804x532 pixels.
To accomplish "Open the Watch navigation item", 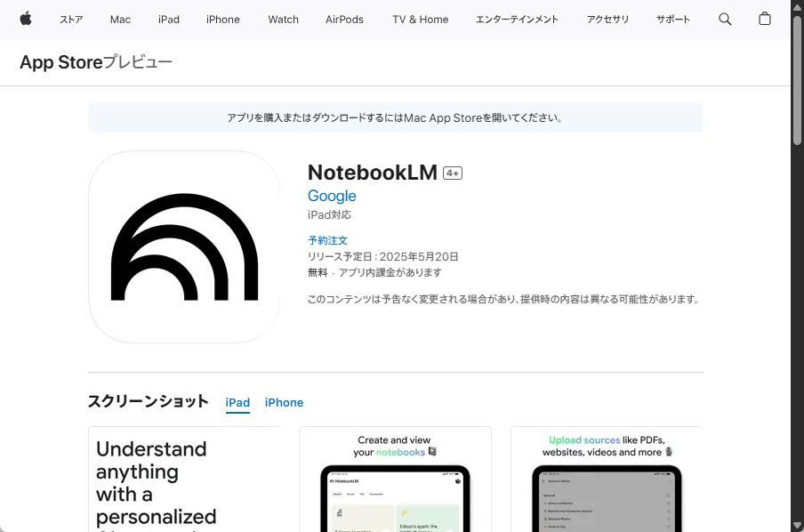I will [283, 19].
